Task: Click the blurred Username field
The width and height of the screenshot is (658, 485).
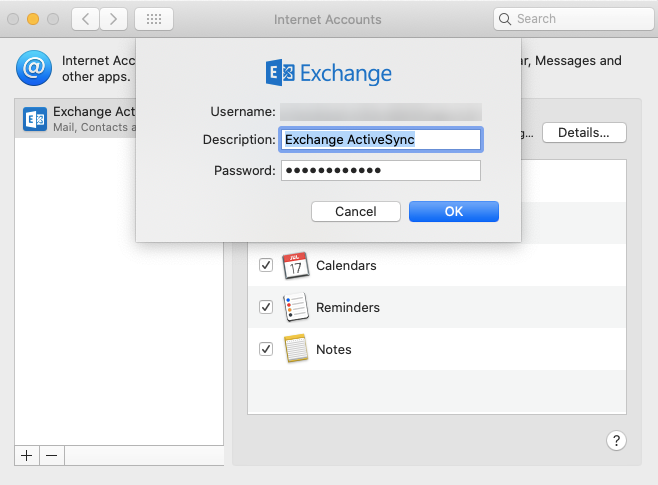Action: coord(381,112)
